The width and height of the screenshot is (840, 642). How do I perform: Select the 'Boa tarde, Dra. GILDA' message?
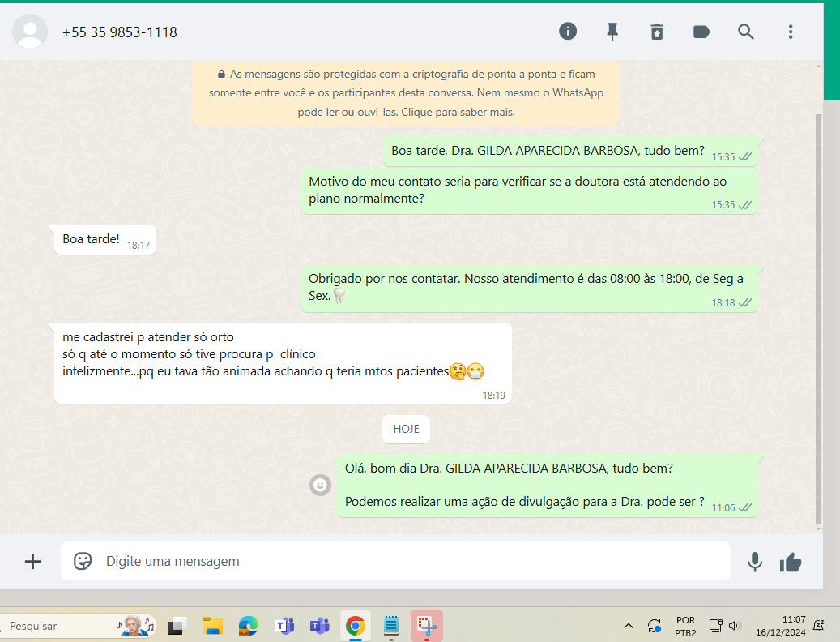[570, 152]
